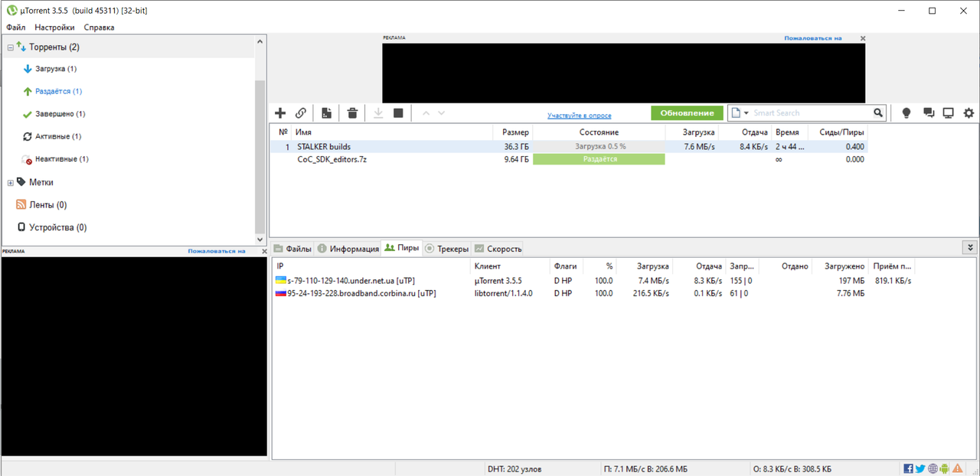Image resolution: width=980 pixels, height=476 pixels.
Task: Select Загрузка (1) in sidebar
Action: coord(56,69)
